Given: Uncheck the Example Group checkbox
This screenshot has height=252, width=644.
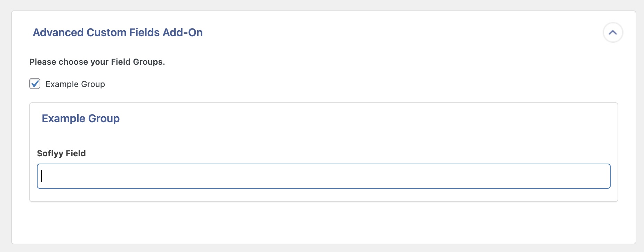Looking at the screenshot, I should click(35, 84).
